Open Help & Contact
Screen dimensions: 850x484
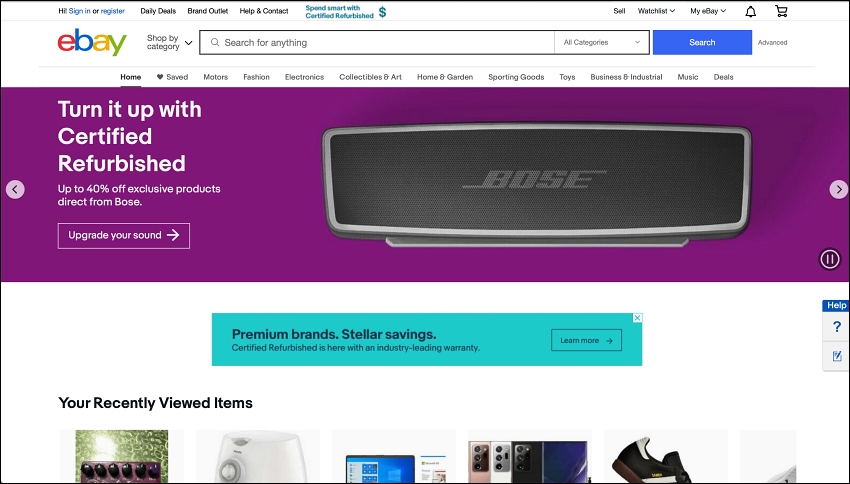pos(264,11)
